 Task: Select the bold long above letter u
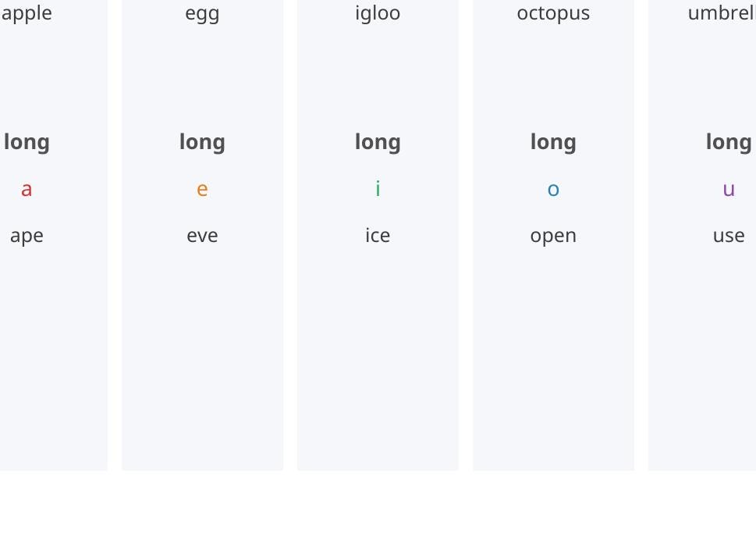pos(729,142)
